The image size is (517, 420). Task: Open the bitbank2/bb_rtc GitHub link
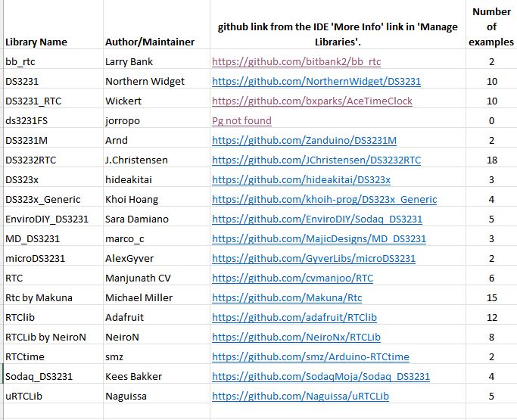tap(296, 61)
